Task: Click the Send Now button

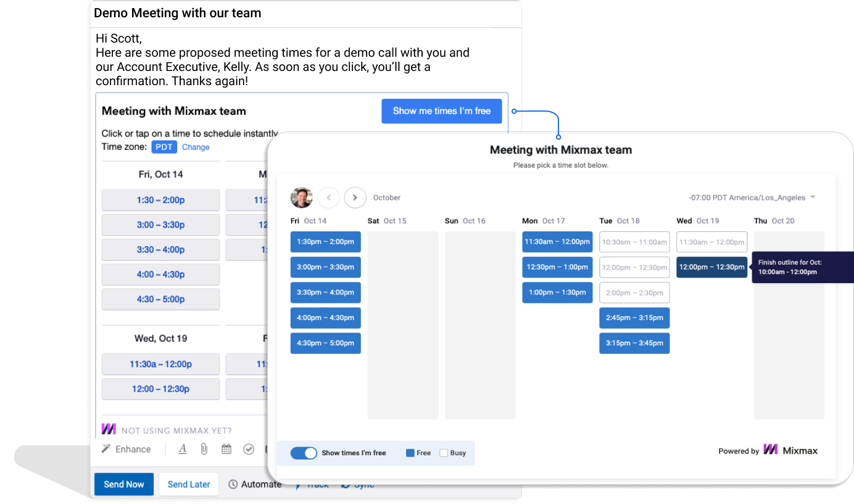Action: (124, 484)
